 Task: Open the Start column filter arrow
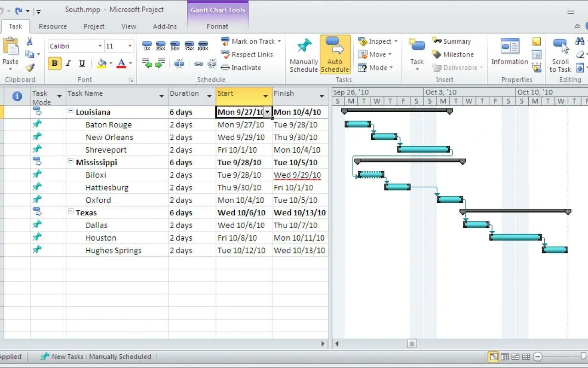click(x=266, y=96)
